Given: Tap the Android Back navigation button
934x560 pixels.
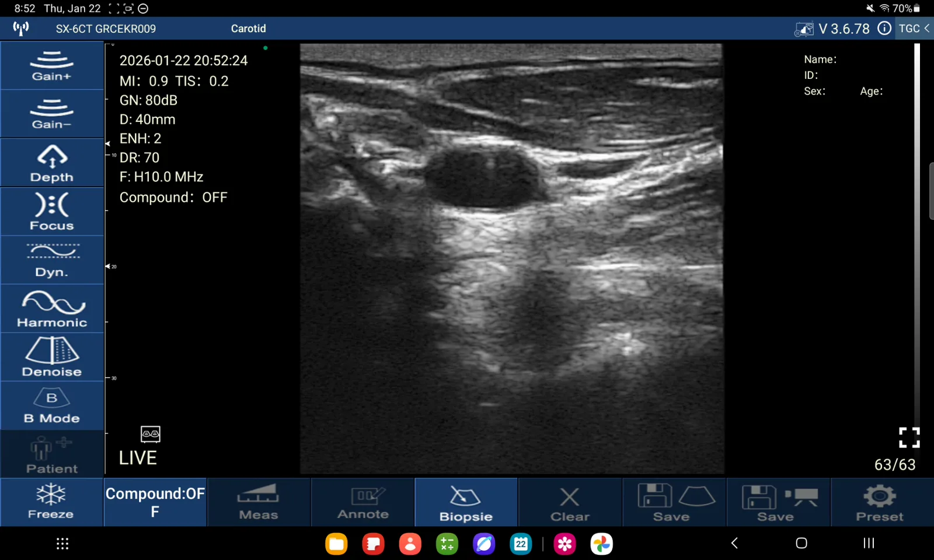Looking at the screenshot, I should pos(734,543).
